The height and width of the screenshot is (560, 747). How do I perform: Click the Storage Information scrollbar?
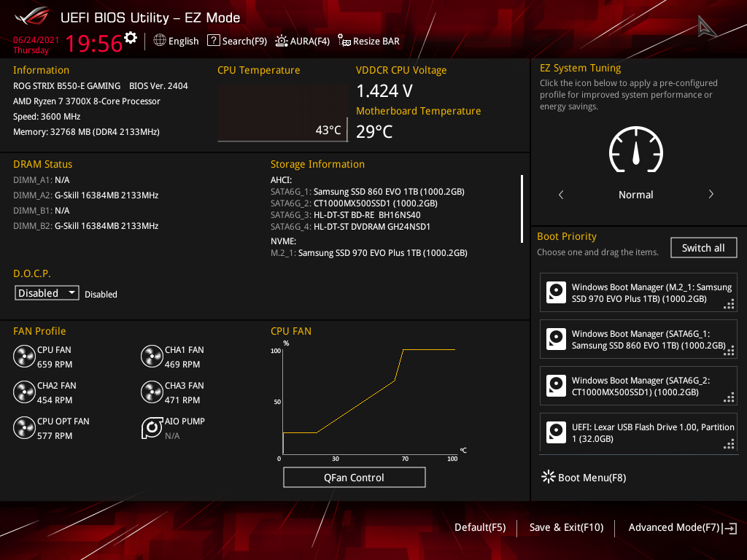522,209
